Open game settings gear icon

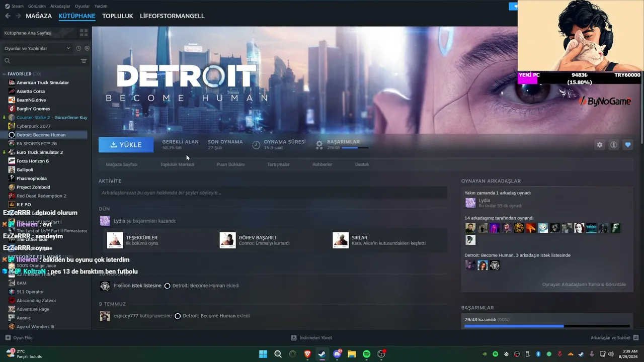coord(600,145)
